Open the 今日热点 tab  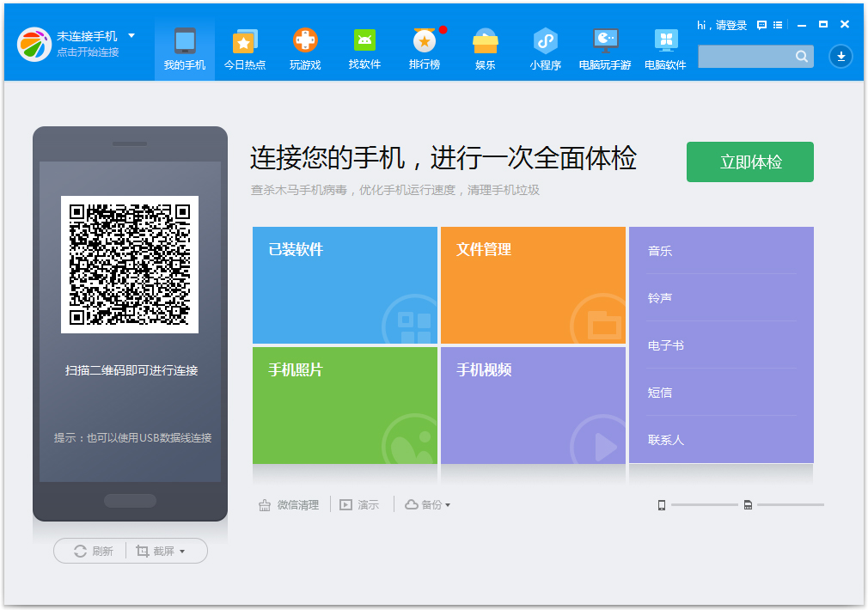(245, 49)
